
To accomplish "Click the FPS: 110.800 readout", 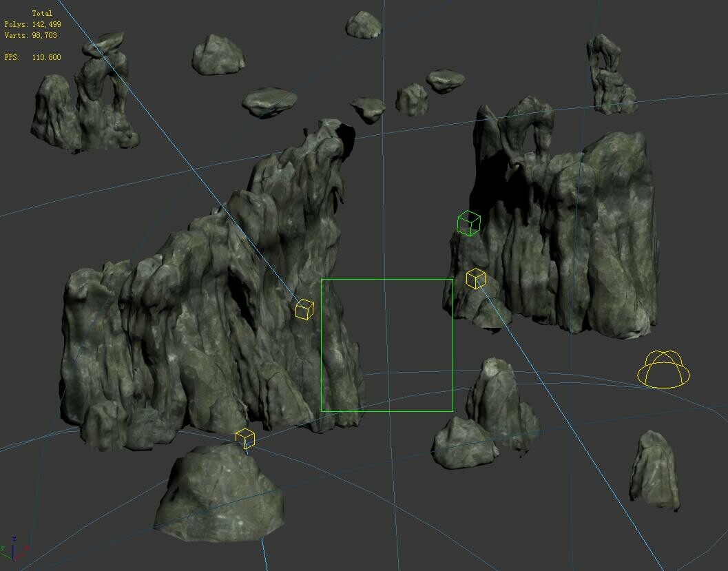I will coord(32,57).
